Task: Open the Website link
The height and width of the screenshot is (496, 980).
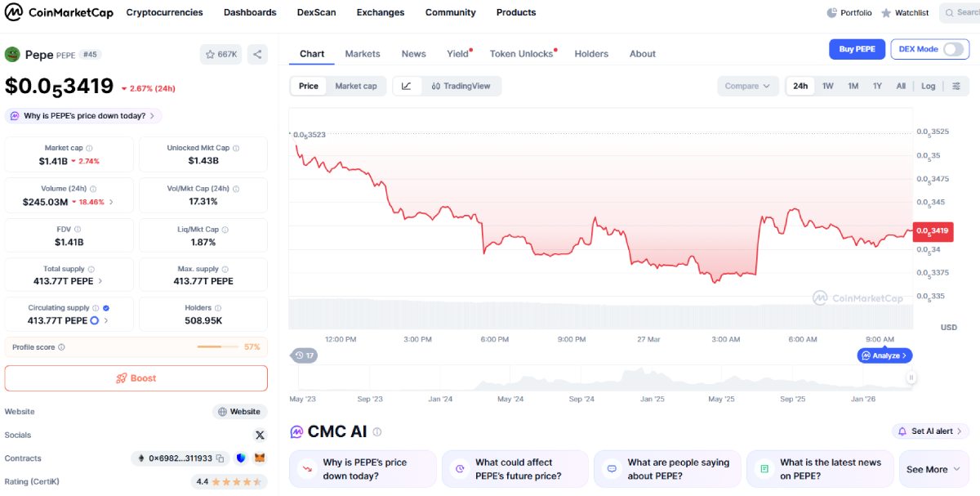Action: pyautogui.click(x=240, y=412)
